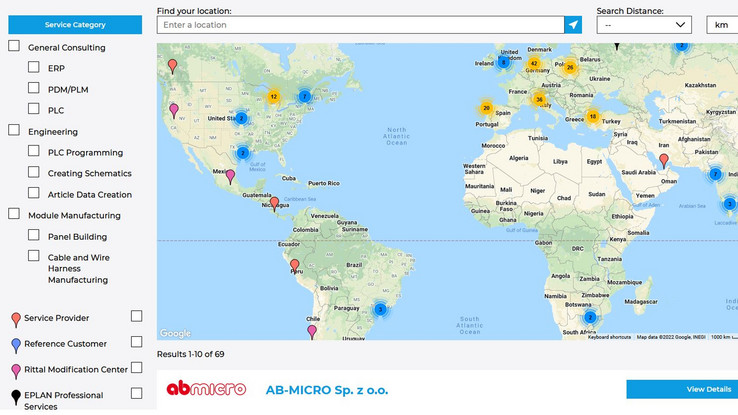Toggle the Service Provider legend checkbox
Image resolution: width=738 pixels, height=415 pixels.
pos(137,316)
